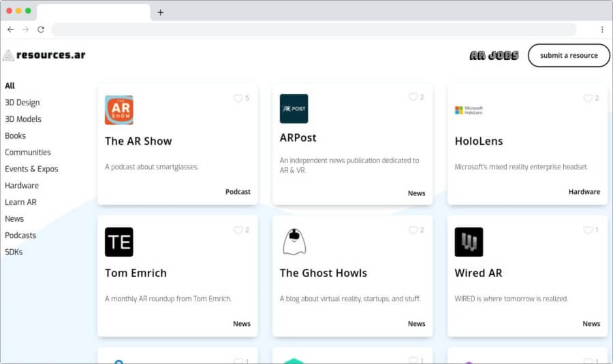The image size is (613, 364).
Task: Click the resources.ar triangle logo icon
Action: pos(8,55)
